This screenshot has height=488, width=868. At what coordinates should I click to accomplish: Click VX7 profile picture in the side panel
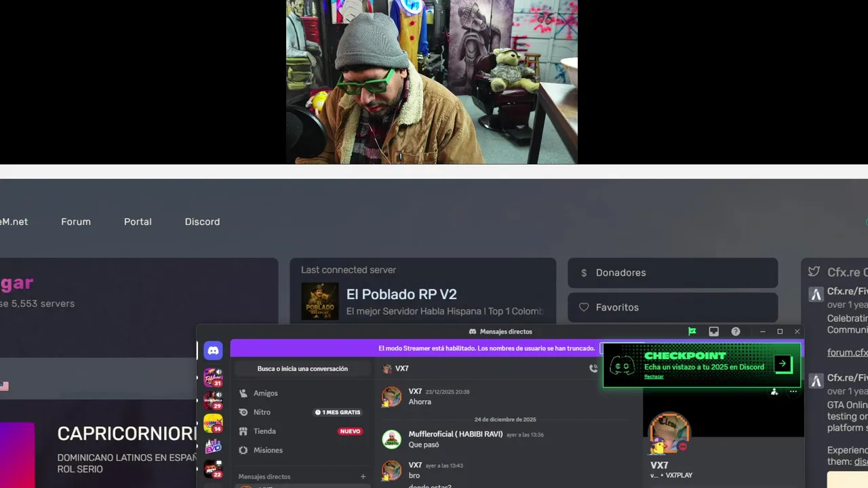[x=669, y=432]
